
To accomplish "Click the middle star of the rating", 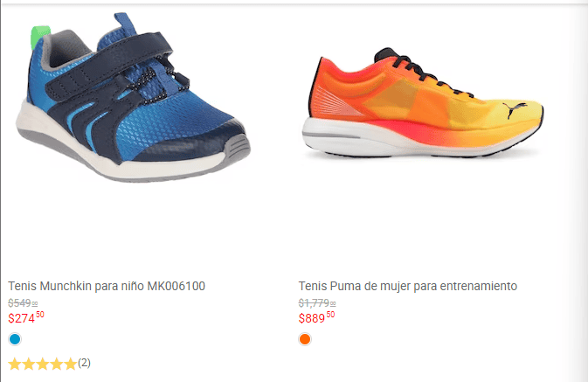I will [43, 364].
